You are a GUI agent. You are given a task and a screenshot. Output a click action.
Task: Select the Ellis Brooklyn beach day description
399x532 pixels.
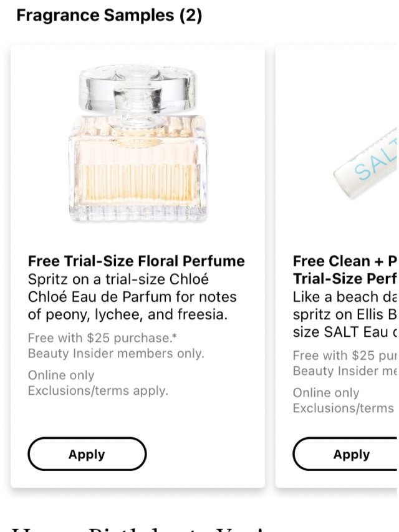click(x=345, y=314)
